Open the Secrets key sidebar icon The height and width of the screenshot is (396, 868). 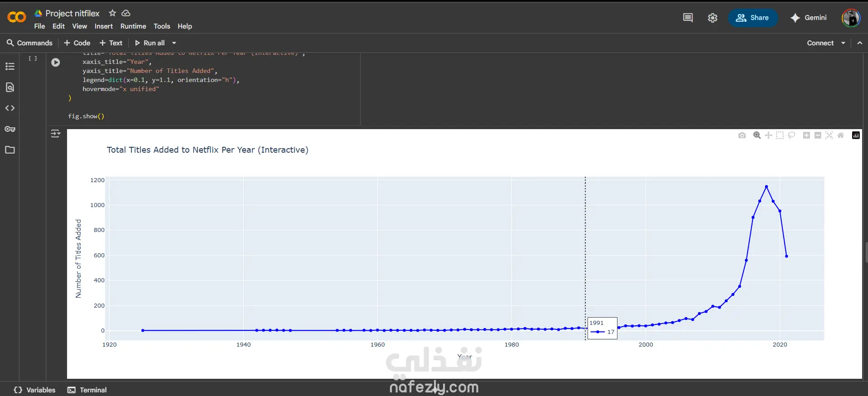click(x=10, y=129)
